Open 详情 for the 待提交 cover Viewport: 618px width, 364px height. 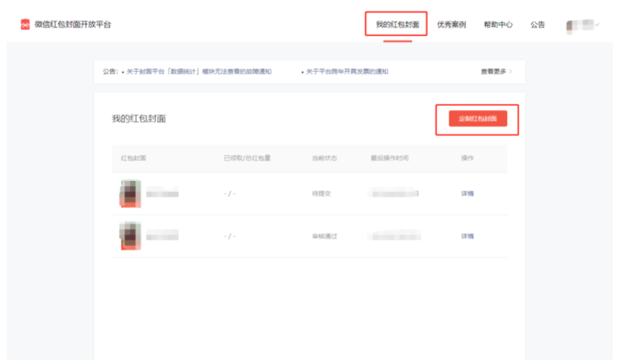point(467,193)
